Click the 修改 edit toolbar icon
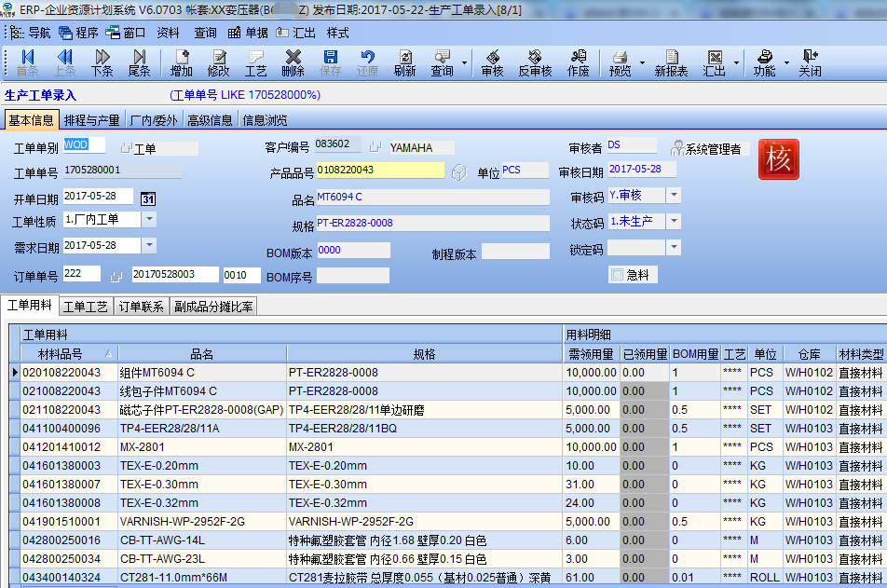887x588 pixels. point(219,62)
